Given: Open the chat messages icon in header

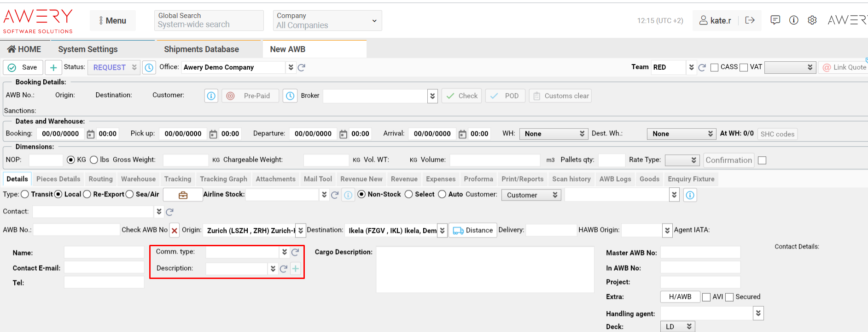Looking at the screenshot, I should 775,20.
